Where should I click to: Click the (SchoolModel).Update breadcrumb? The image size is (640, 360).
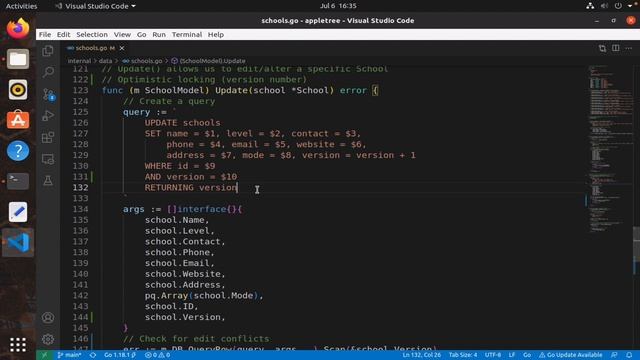tap(209, 61)
